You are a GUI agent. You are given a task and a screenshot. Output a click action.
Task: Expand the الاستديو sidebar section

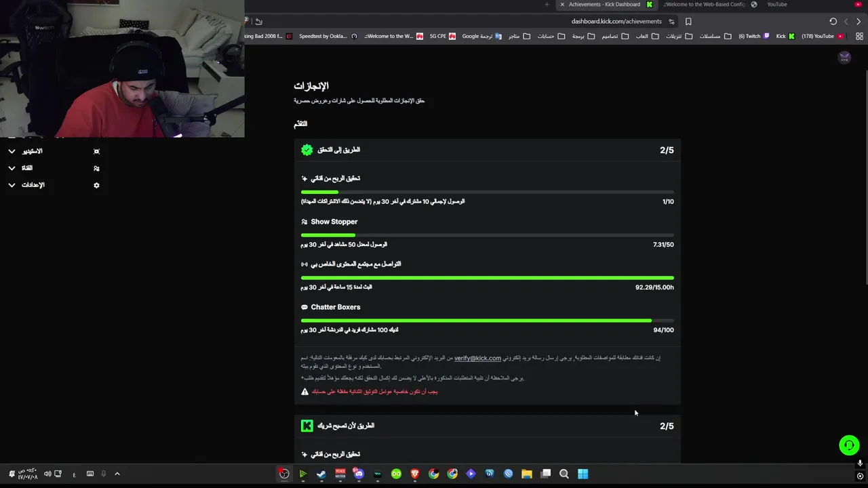click(x=54, y=151)
